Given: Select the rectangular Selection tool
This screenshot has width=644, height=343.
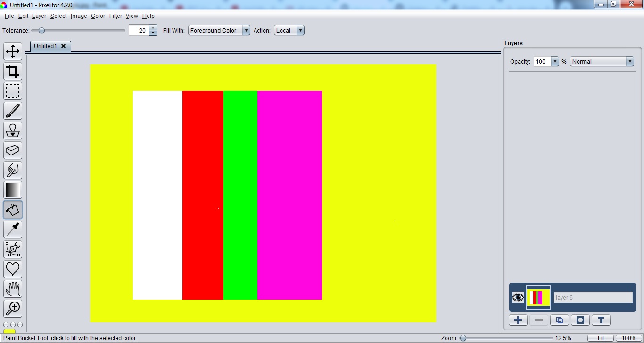Looking at the screenshot, I should tap(13, 91).
